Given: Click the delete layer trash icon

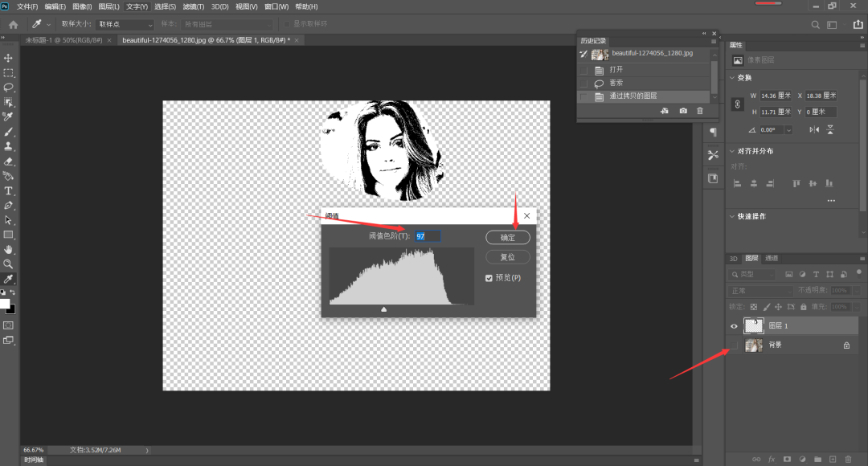Looking at the screenshot, I should pos(848,459).
